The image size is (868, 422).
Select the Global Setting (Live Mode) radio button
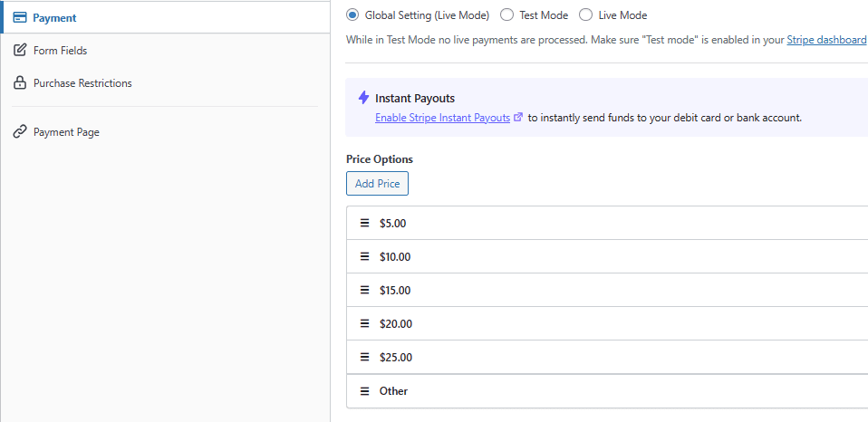[x=352, y=15]
